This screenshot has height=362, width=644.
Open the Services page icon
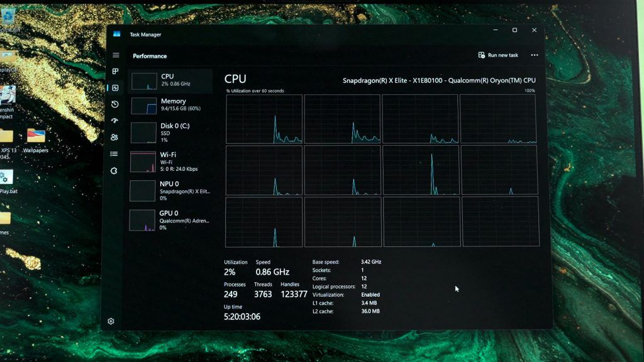(x=114, y=171)
